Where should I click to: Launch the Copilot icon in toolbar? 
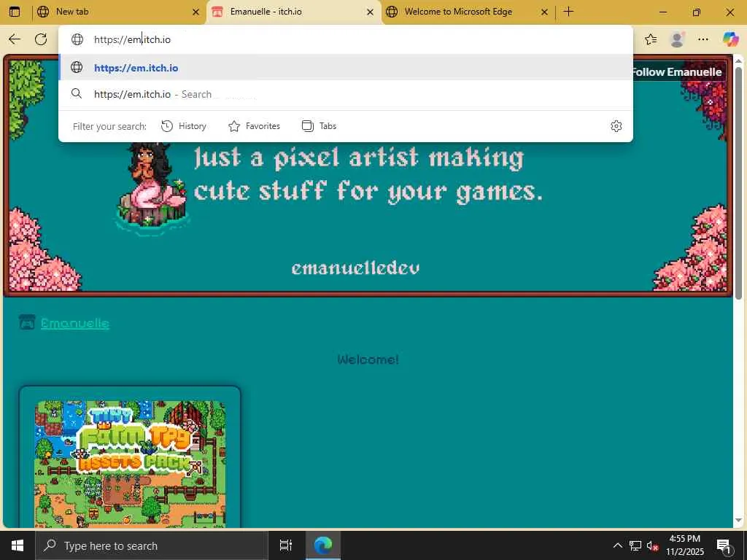(x=729, y=39)
